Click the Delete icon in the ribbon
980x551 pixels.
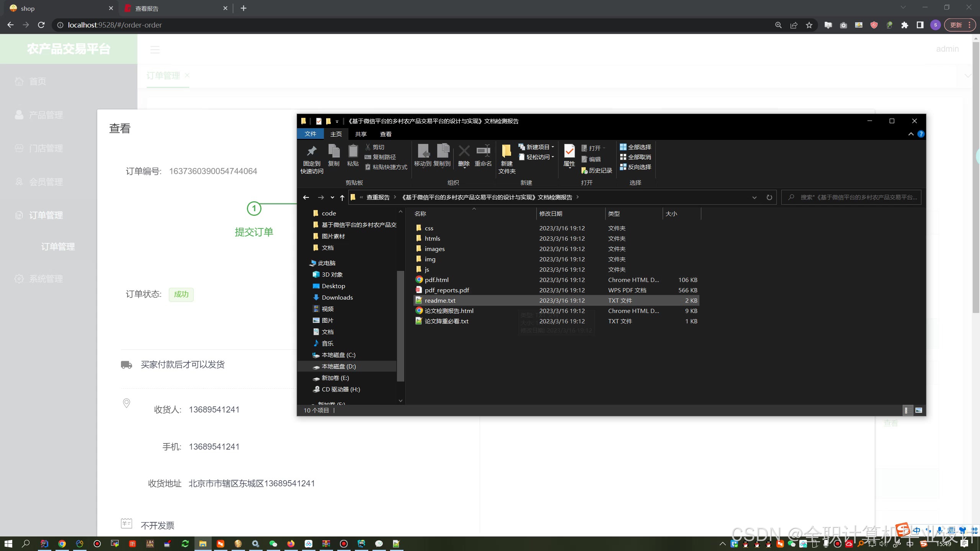[464, 152]
